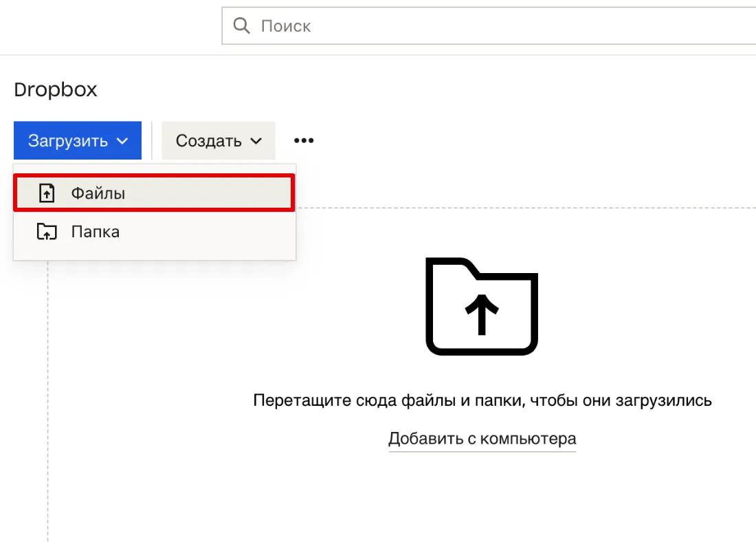Click the Перетащите сюда файлы instruction text

(482, 400)
